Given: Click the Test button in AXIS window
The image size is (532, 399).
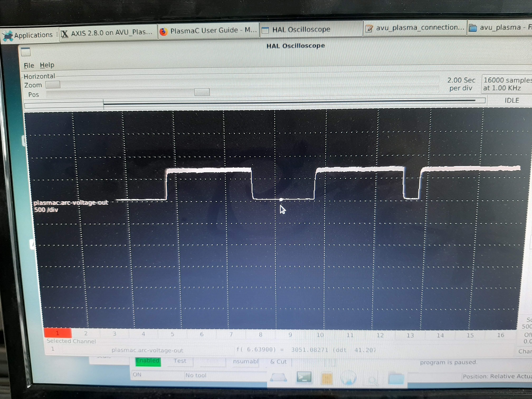Looking at the screenshot, I should point(180,361).
